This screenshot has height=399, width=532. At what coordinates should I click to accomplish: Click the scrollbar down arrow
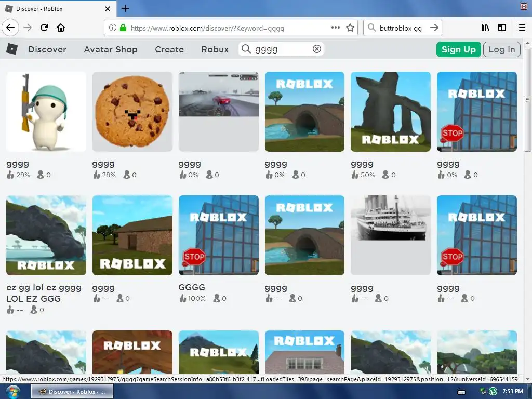[527, 379]
